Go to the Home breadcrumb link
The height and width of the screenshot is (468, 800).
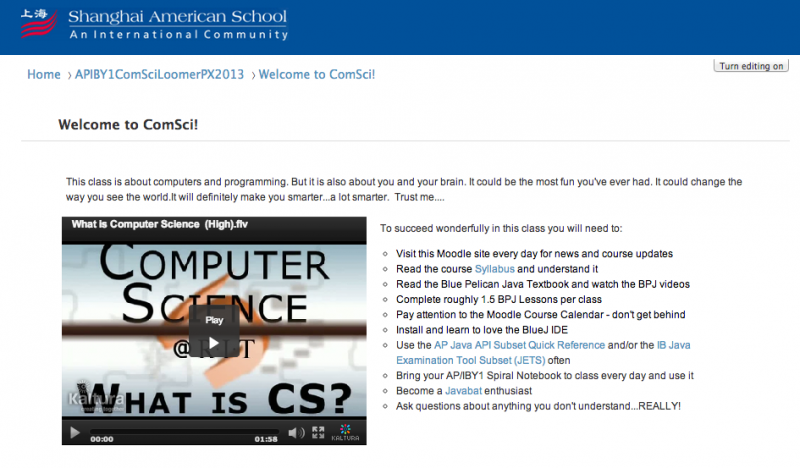[x=44, y=75]
